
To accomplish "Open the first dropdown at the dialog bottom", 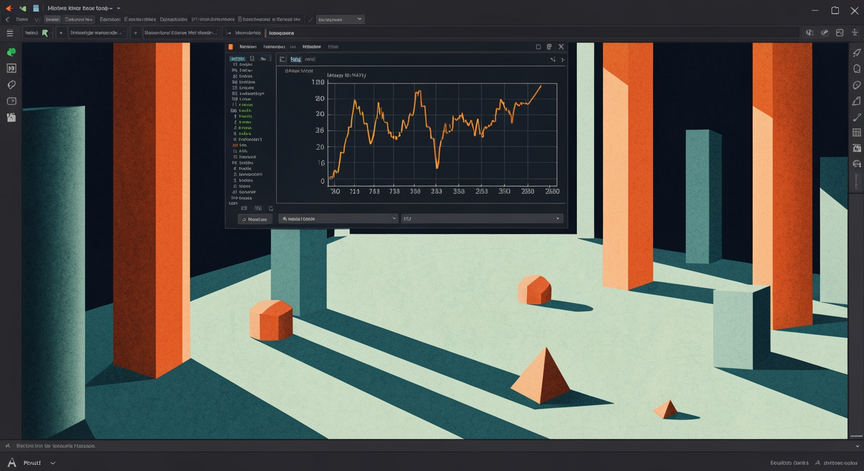I will point(338,219).
